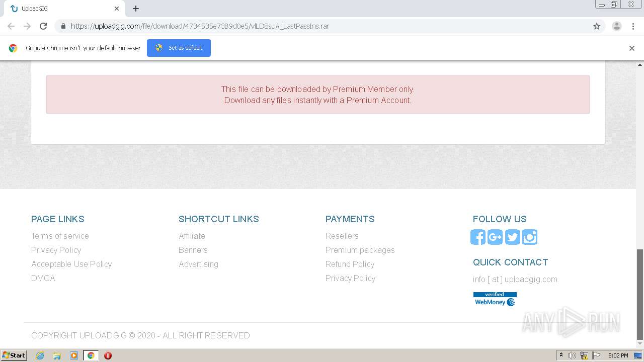Click the WebMoney verified badge
Image resolution: width=644 pixels, height=362 pixels.
[x=495, y=299]
